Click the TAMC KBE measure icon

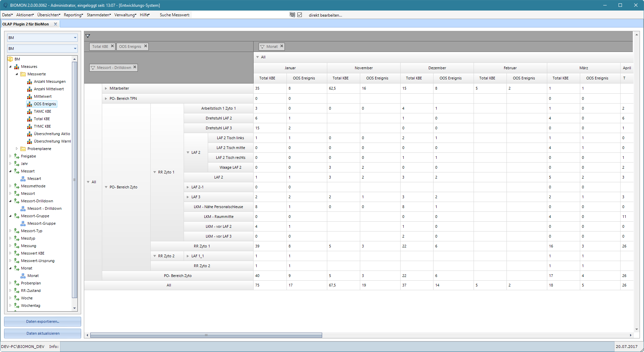tap(30, 112)
